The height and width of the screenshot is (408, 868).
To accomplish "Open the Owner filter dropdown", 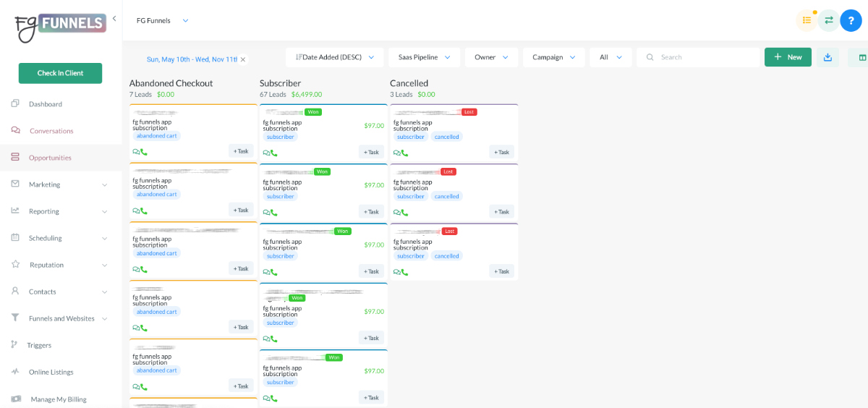I will click(x=492, y=57).
